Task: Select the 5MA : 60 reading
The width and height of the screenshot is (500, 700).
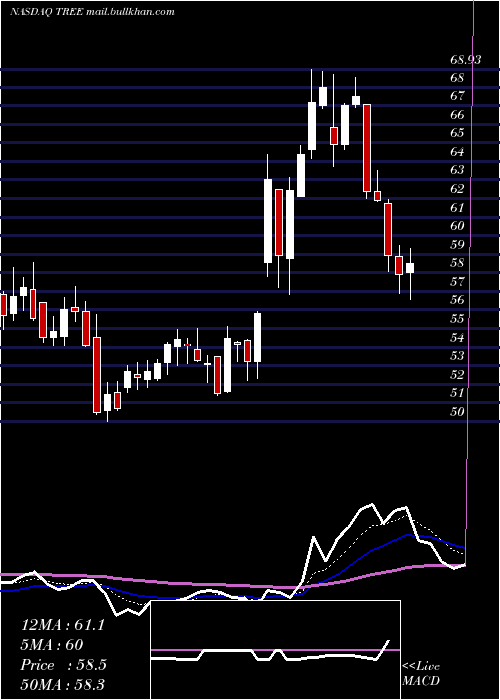Action: pyautogui.click(x=52, y=645)
